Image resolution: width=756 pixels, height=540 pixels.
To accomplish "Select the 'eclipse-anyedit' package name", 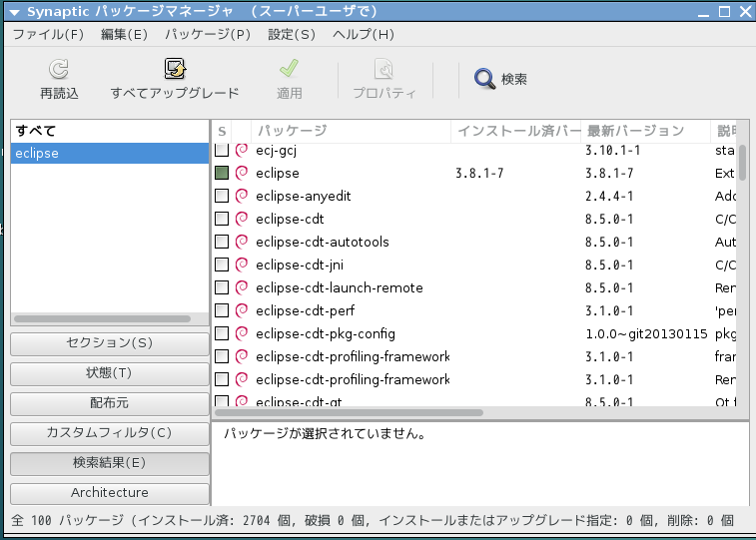I will tap(304, 196).
